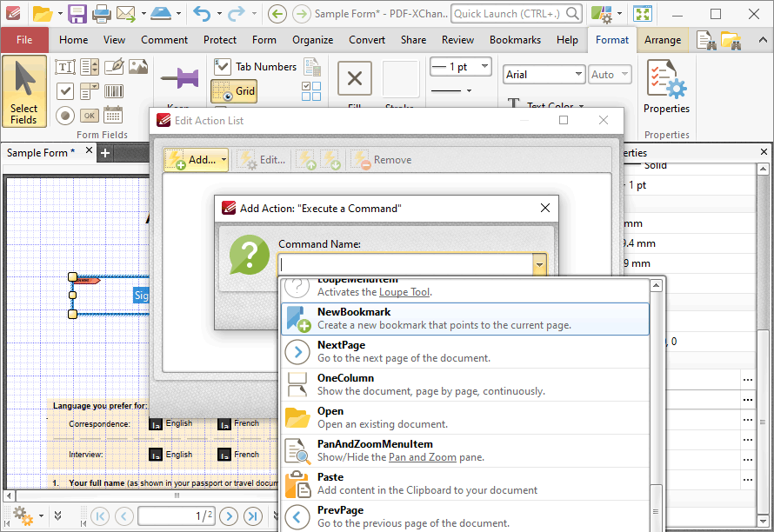
Task: Select the Radio Button field tool
Action: 65,116
